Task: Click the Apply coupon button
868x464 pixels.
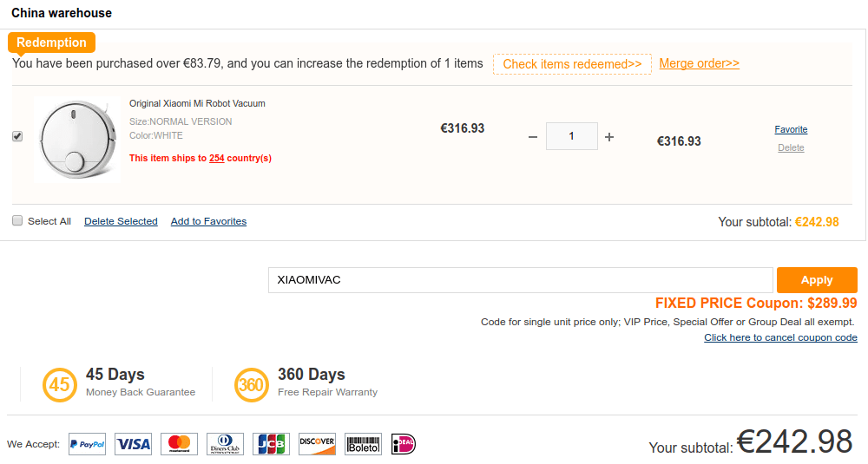Action: 817,280
